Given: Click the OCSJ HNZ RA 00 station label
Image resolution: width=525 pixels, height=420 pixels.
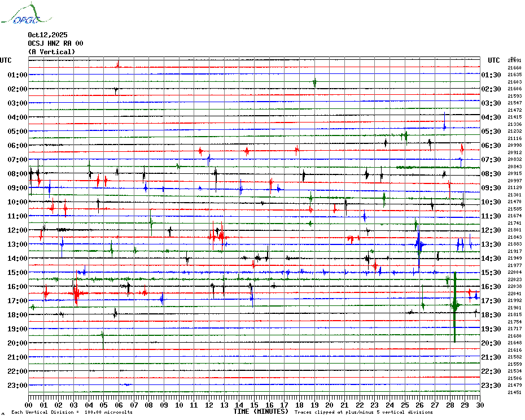Looking at the screenshot, I should [x=55, y=43].
